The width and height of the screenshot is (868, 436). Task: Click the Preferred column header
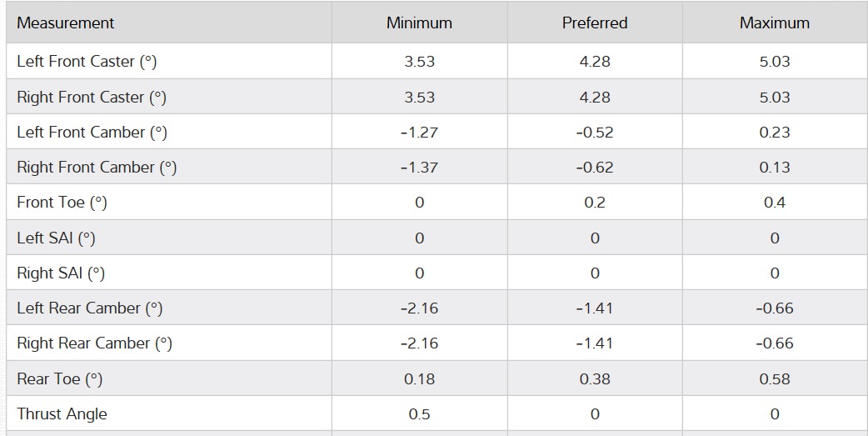click(595, 23)
